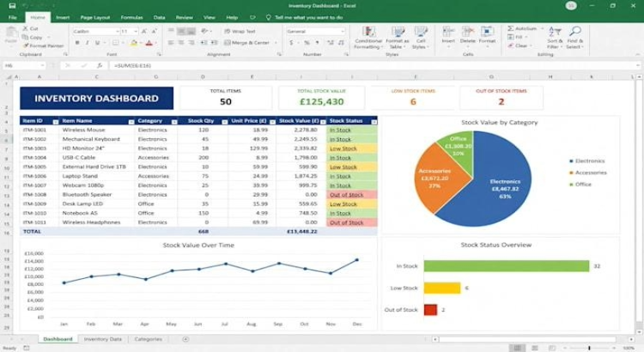Viewport: 644px width, 352px height.
Task: Decrease font size with smaller A icon
Action: click(x=155, y=31)
